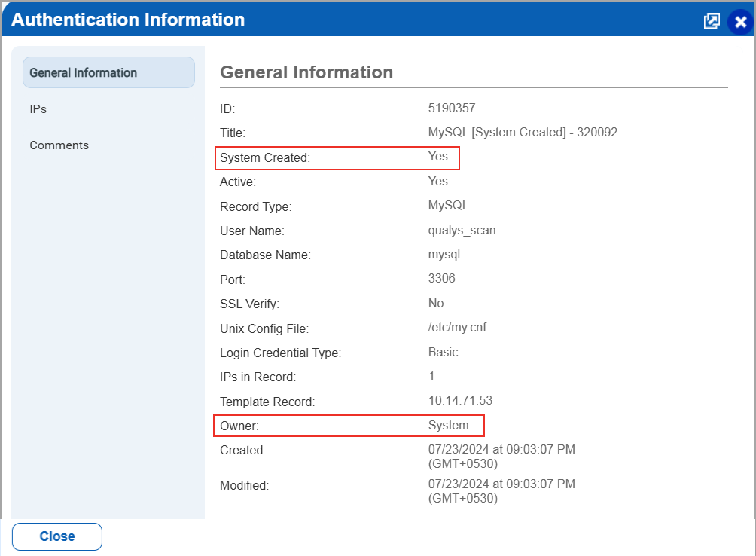756x556 pixels.
Task: Open the Comments tab
Action: (59, 145)
